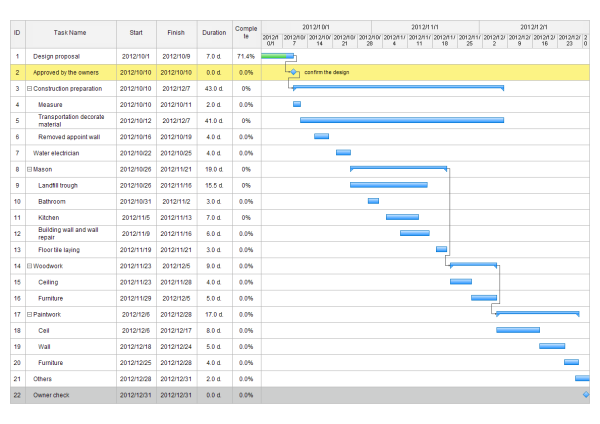Select the Bathroom task name
The image size is (600, 424).
52,201
